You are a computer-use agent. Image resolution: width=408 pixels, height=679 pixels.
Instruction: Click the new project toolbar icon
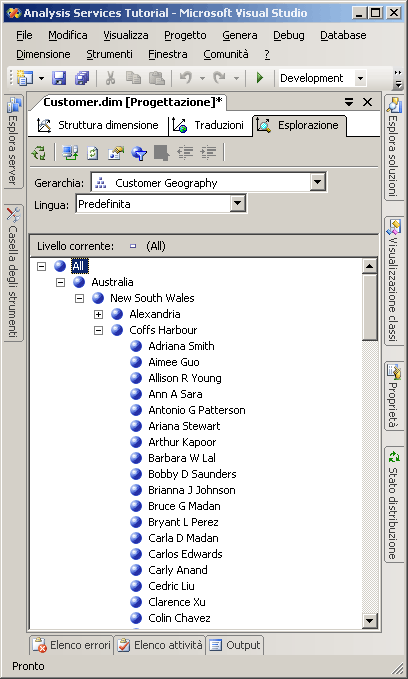[x=25, y=78]
